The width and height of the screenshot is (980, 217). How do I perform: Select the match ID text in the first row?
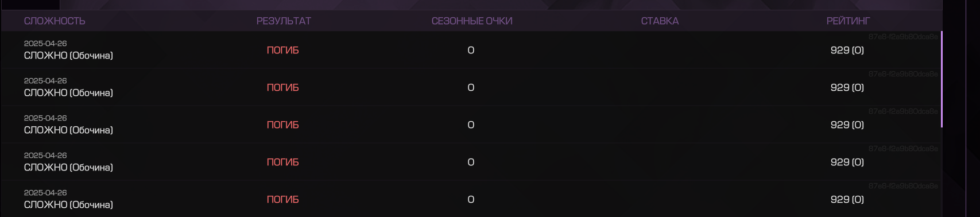(903, 37)
